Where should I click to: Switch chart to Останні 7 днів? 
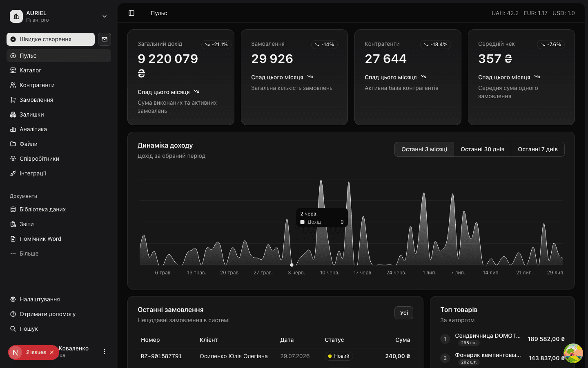[538, 149]
